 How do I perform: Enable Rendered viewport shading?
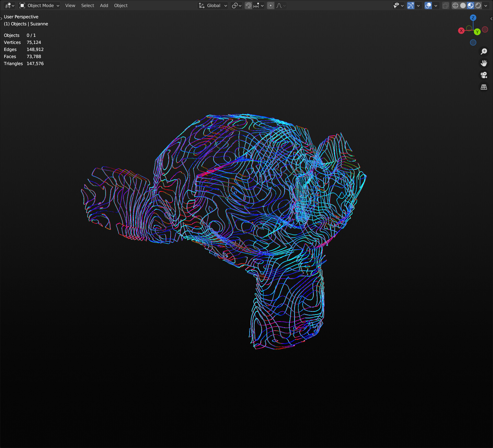coord(478,5)
